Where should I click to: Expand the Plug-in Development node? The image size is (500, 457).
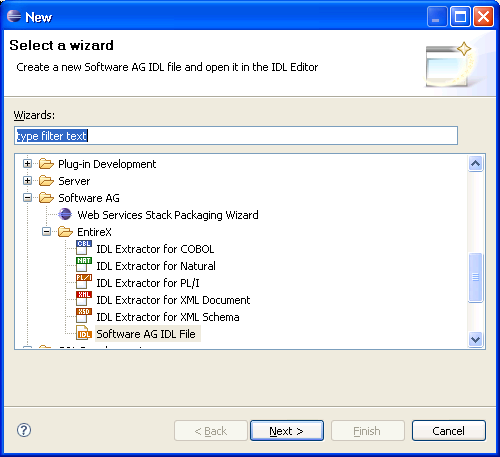[x=28, y=164]
